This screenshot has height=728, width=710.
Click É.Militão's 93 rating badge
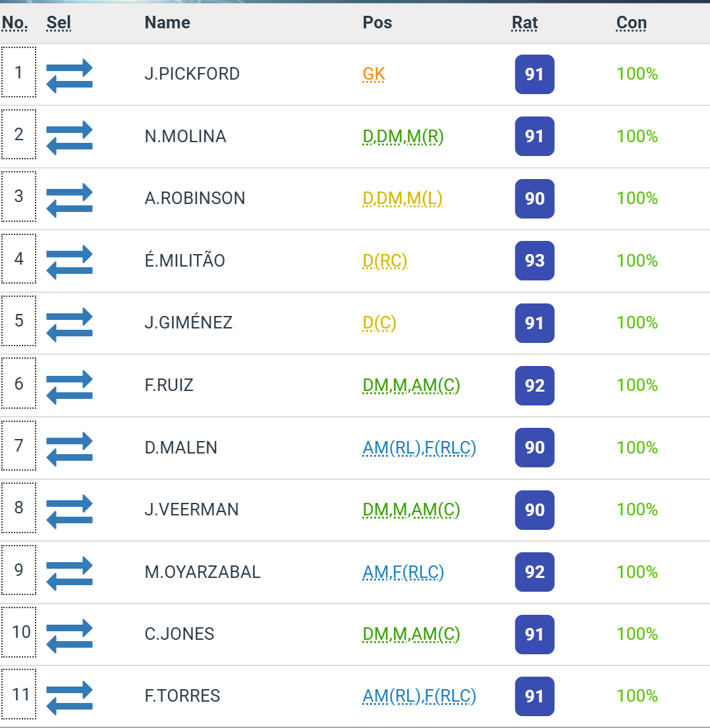pos(534,261)
